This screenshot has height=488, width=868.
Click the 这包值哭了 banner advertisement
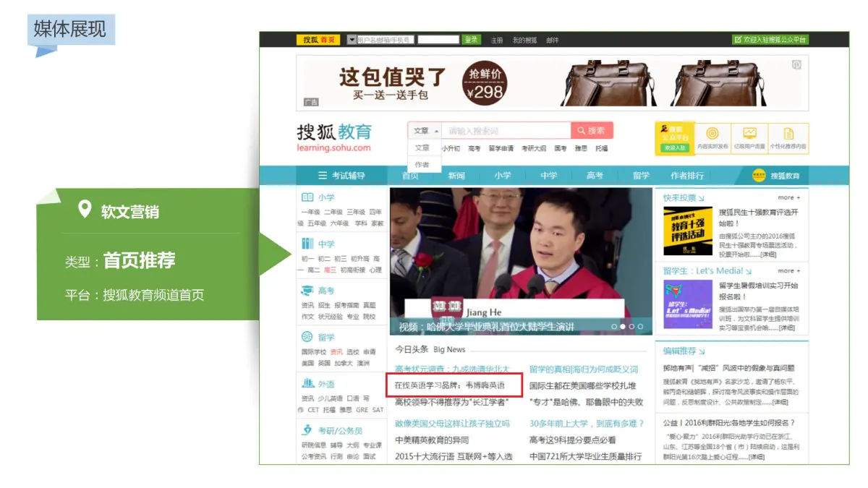(x=553, y=82)
